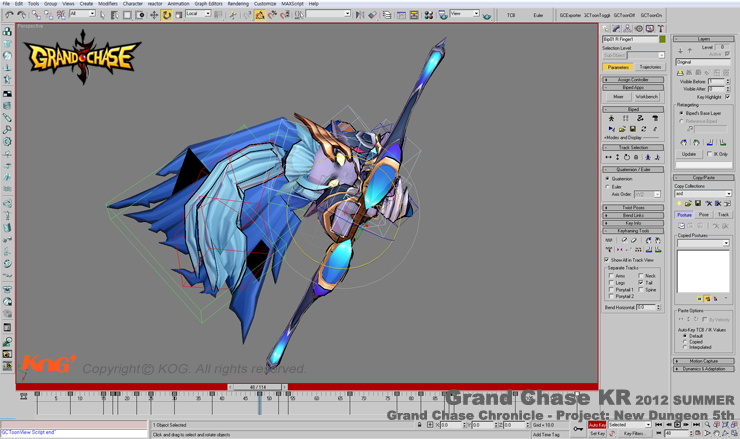This screenshot has width=740, height=439.
Task: Select the Figure Mode biped icon
Action: tap(611, 118)
